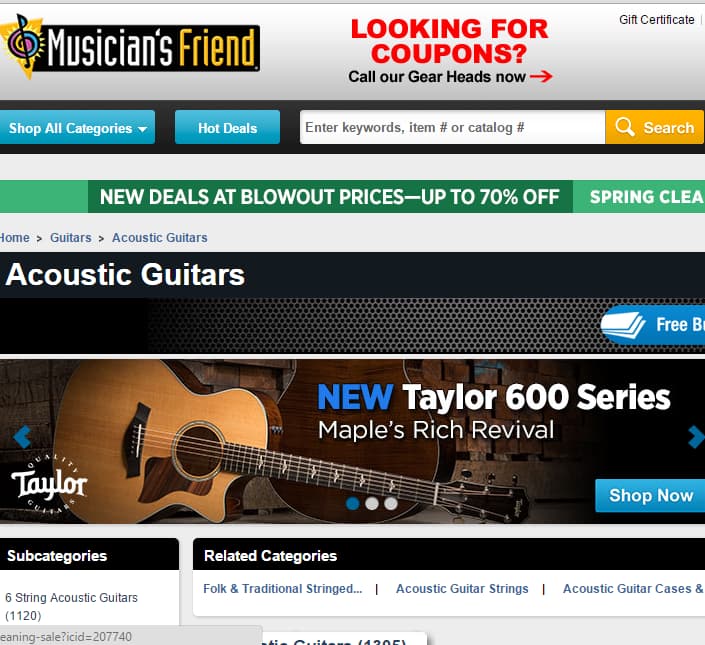Click the Musician's Friend logo
Viewport: 705px width, 645px height.
click(130, 47)
